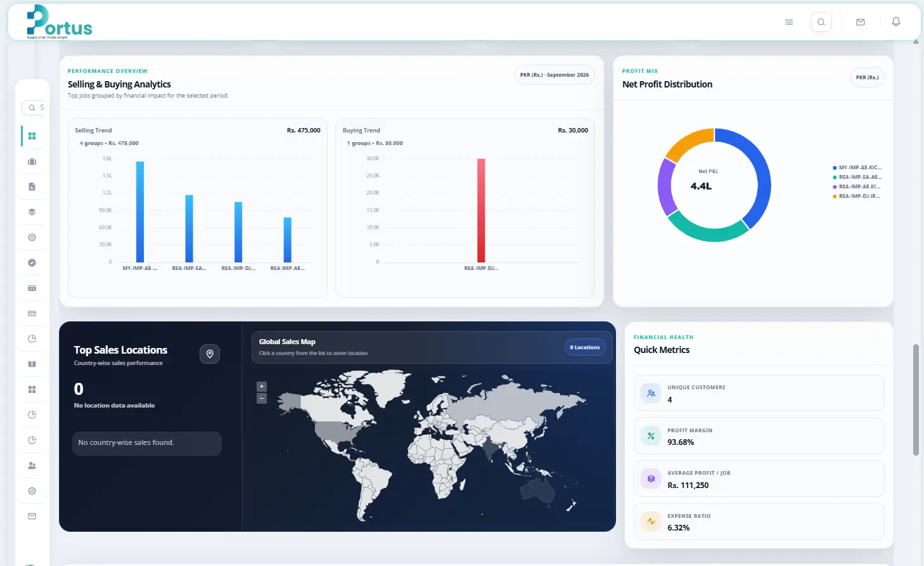Click the Unique Customers people icon

click(651, 393)
